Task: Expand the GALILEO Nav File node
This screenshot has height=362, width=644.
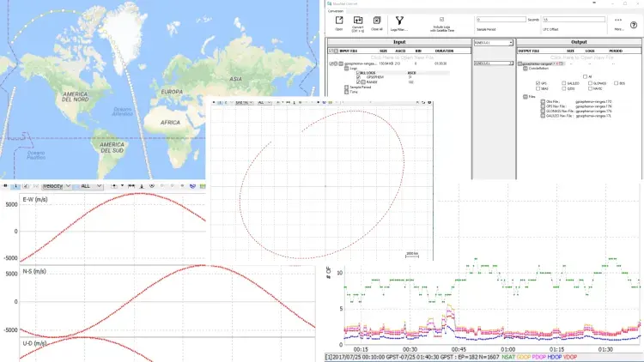Action: tap(543, 116)
